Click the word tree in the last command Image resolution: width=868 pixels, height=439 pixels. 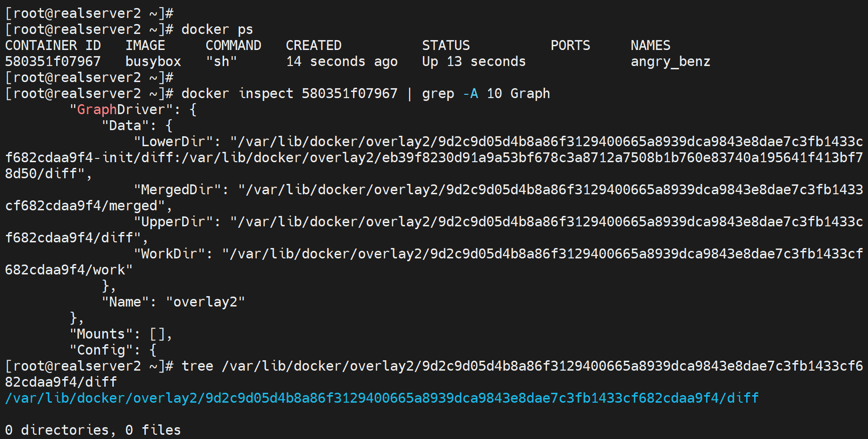[197, 366]
